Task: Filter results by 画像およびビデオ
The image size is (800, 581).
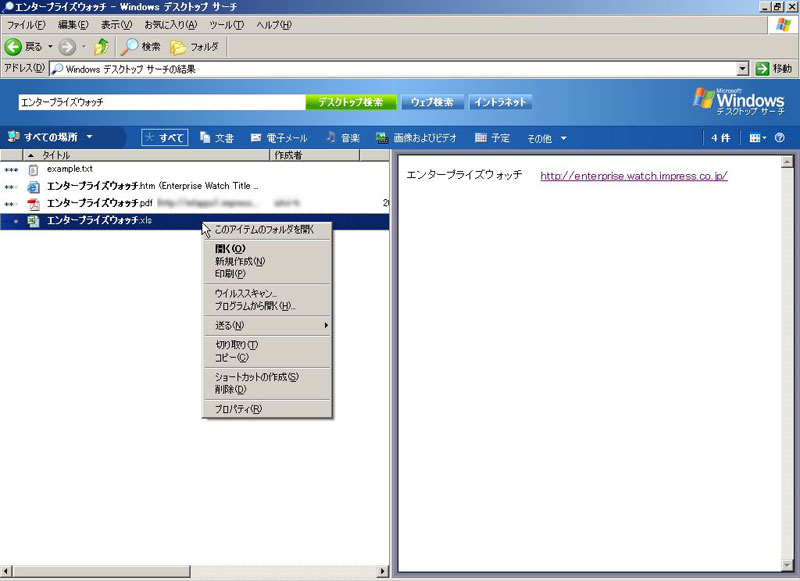Action: click(416, 138)
